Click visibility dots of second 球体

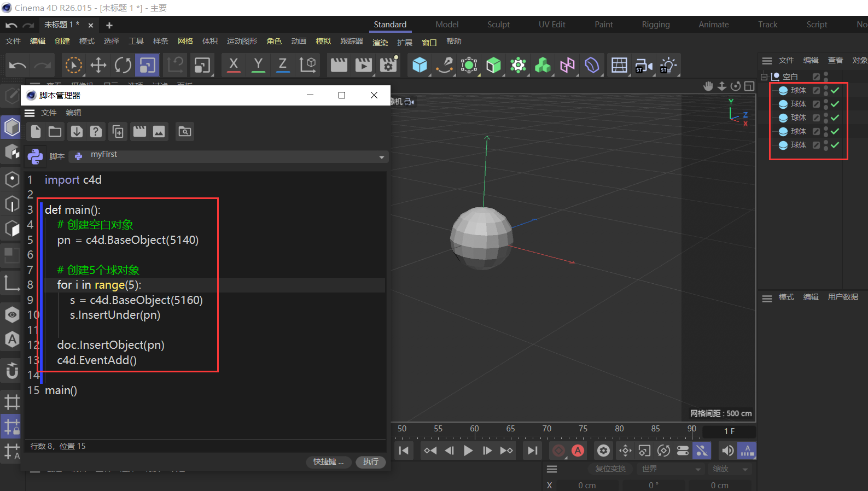coord(826,104)
